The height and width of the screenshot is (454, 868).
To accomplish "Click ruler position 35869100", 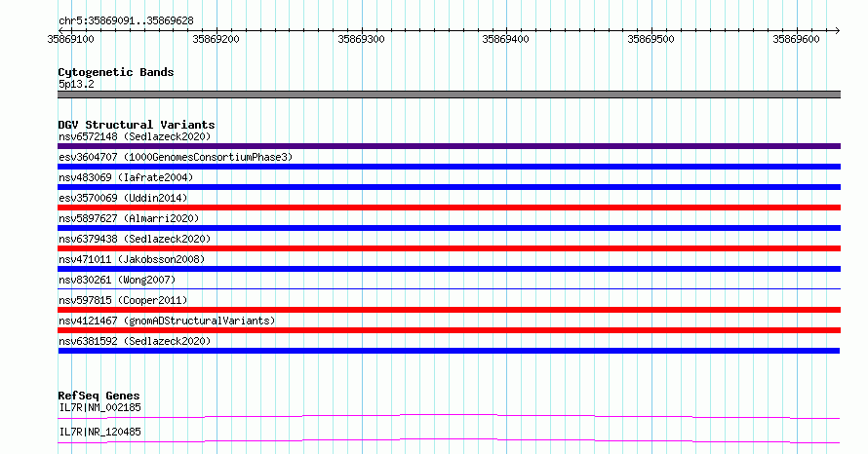I will point(71,39).
